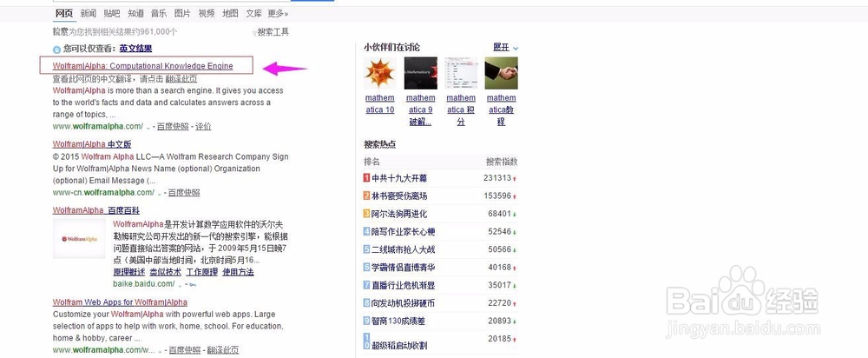Open the 使用方法 sublink
Image resolution: width=868 pixels, height=358 pixels.
[238, 272]
